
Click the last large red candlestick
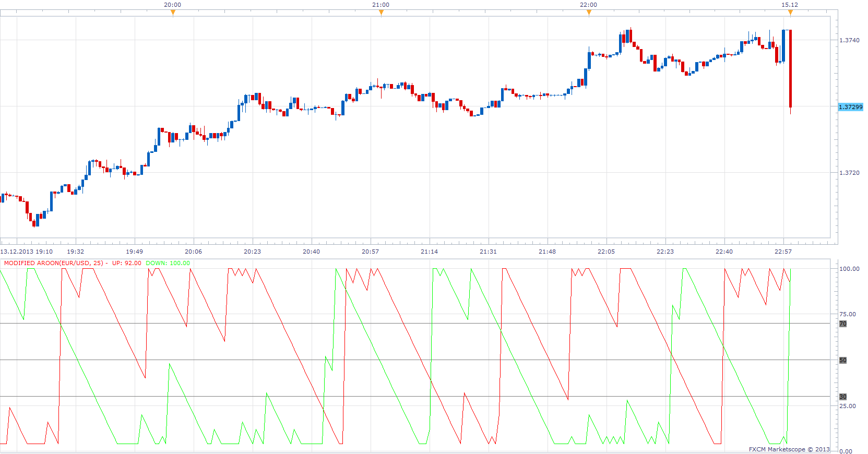[791, 68]
